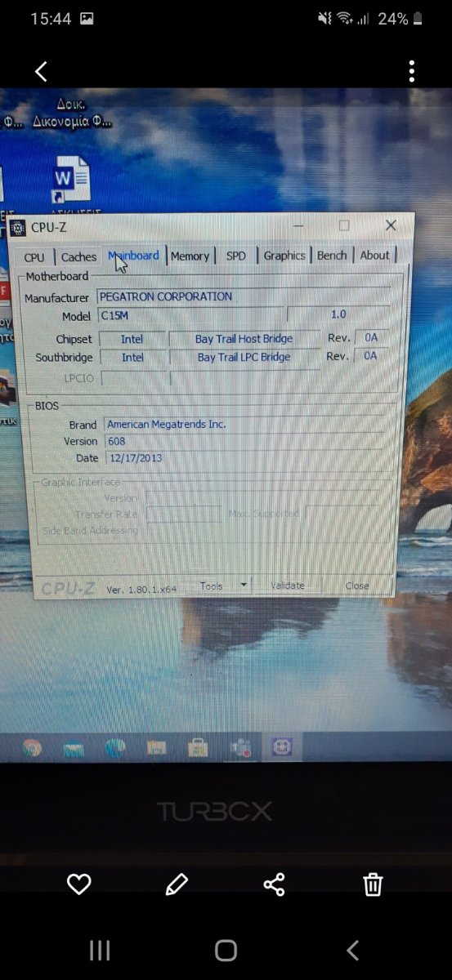The image size is (452, 980).
Task: Click the Manufacturer field PEGATRON CORPORATION
Action: (243, 296)
